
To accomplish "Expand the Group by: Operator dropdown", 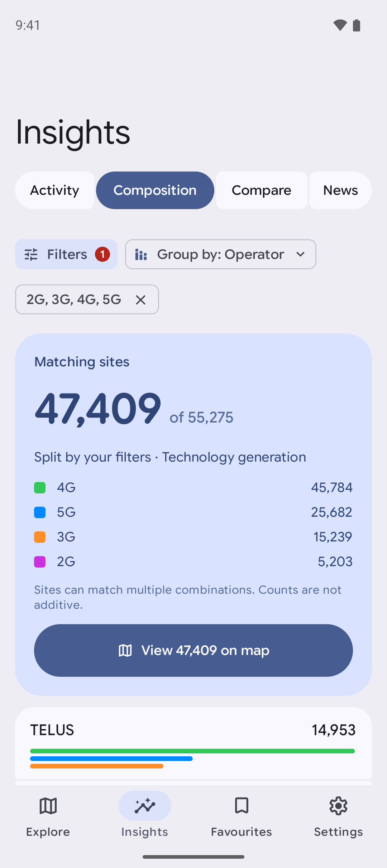I will point(221,254).
